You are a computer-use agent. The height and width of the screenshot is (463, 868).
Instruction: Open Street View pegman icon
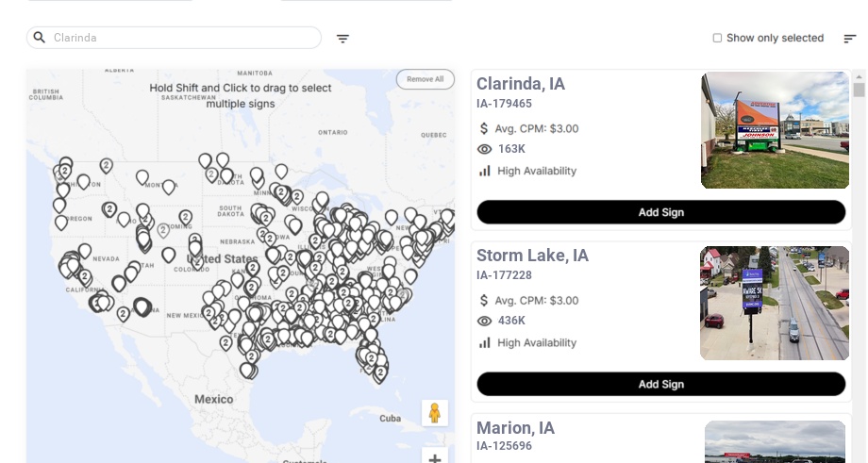pos(434,413)
